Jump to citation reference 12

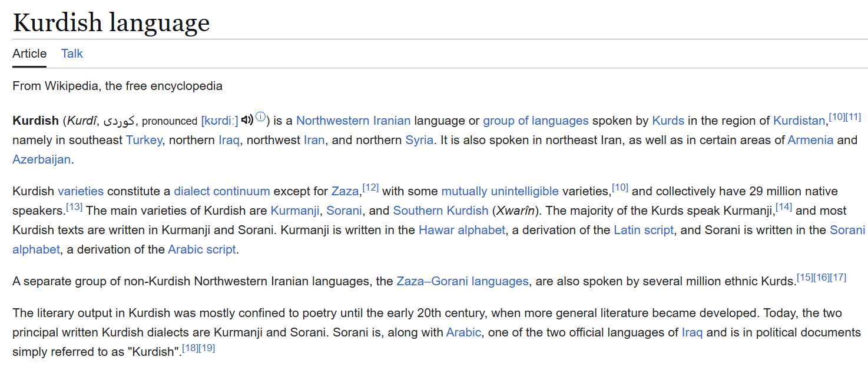click(370, 188)
